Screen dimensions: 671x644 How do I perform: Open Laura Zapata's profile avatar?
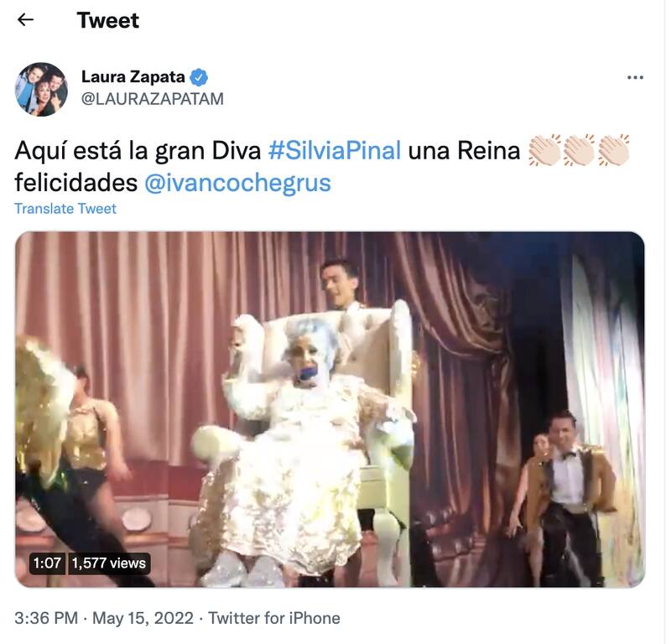(41, 89)
